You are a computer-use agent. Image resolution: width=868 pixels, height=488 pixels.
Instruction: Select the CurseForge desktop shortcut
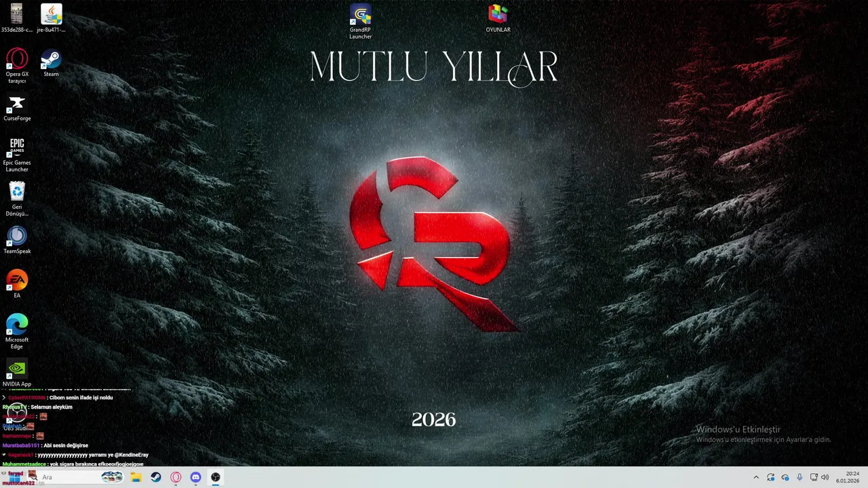(17, 108)
